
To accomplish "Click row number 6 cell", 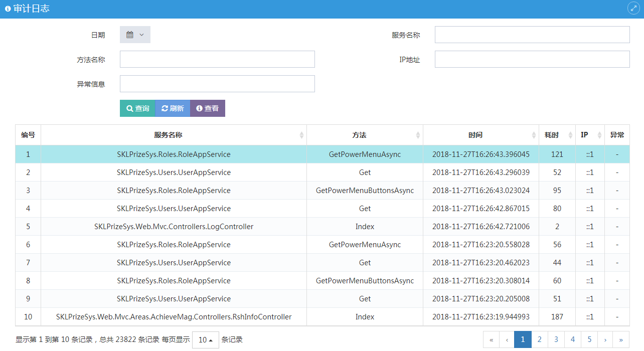I will (x=28, y=245).
